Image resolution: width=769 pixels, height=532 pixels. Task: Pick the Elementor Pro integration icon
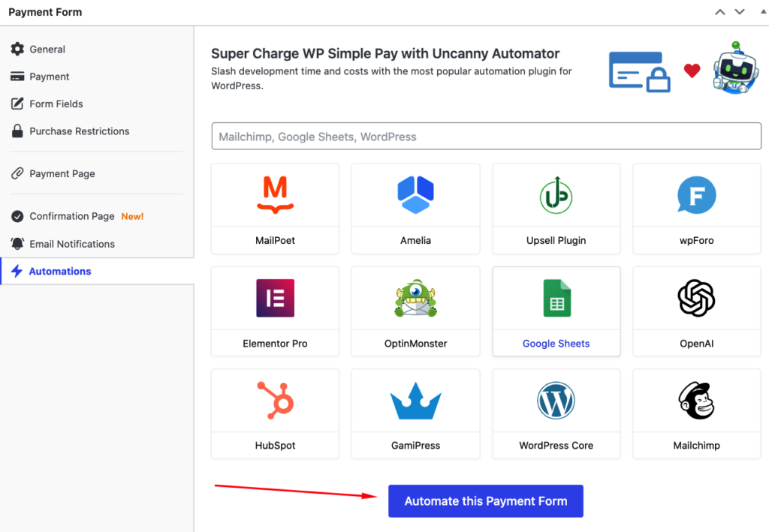pos(275,298)
